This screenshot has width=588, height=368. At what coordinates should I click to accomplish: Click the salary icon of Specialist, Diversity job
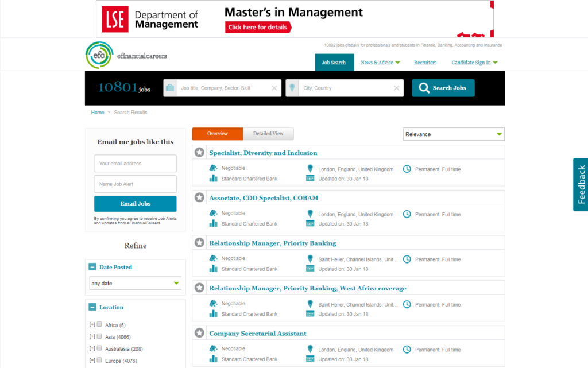point(214,168)
